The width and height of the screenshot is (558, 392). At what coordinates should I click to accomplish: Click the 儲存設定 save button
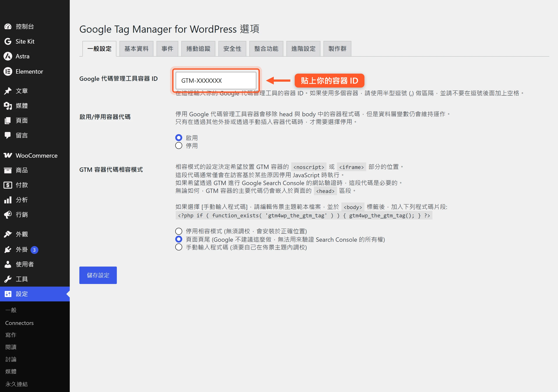point(98,275)
